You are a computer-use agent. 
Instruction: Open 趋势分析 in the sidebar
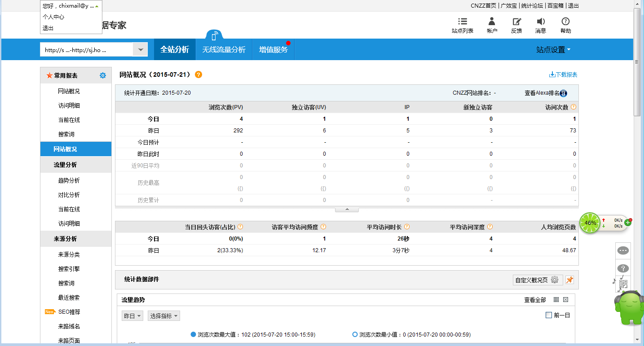(69, 180)
